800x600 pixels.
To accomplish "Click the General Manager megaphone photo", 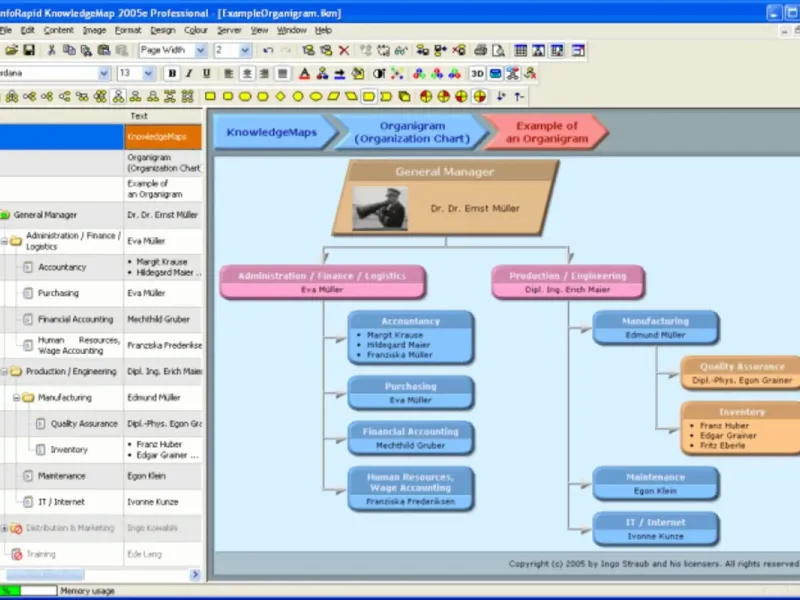I will tap(380, 208).
